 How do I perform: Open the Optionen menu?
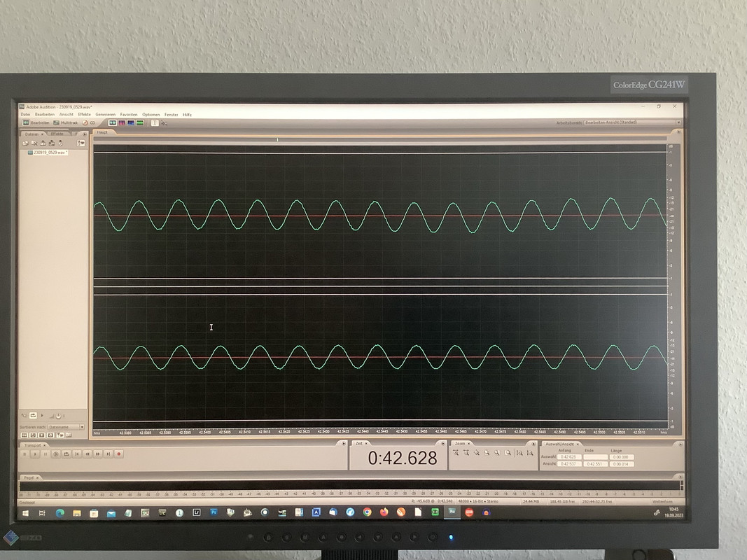[151, 115]
